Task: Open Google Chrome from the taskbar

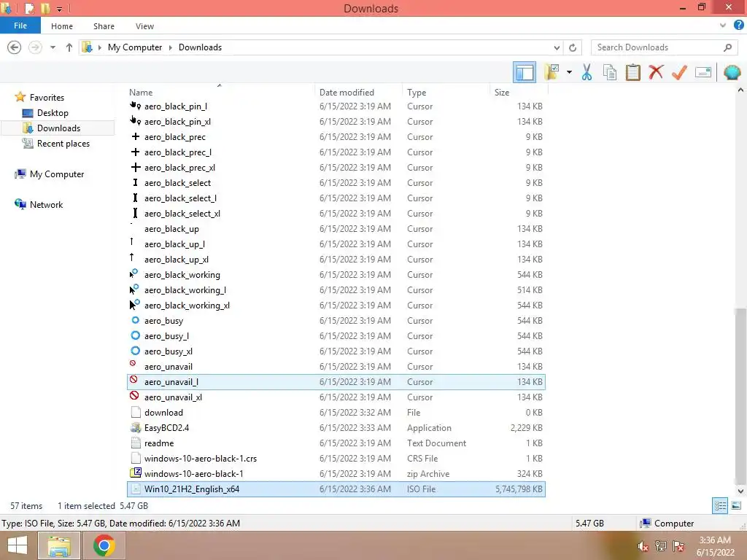Action: coord(104,545)
